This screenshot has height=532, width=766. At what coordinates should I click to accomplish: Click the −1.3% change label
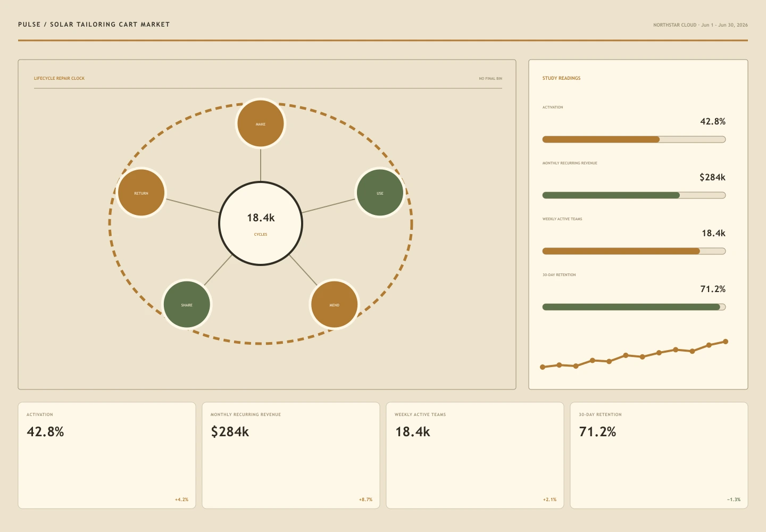pos(734,500)
